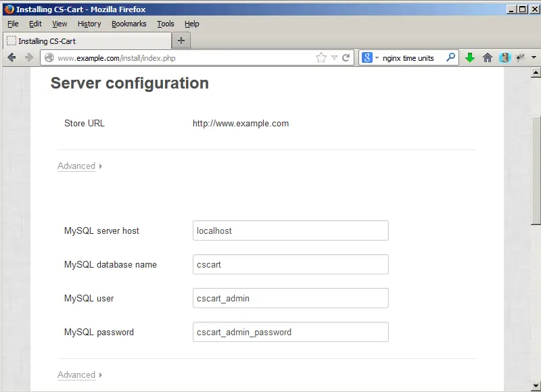Click the MySQL password label
This screenshot has width=541, height=392.
click(99, 332)
